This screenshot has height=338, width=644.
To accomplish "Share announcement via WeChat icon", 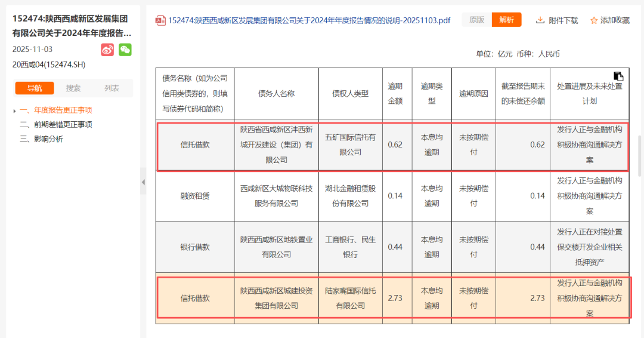I will coord(125,50).
